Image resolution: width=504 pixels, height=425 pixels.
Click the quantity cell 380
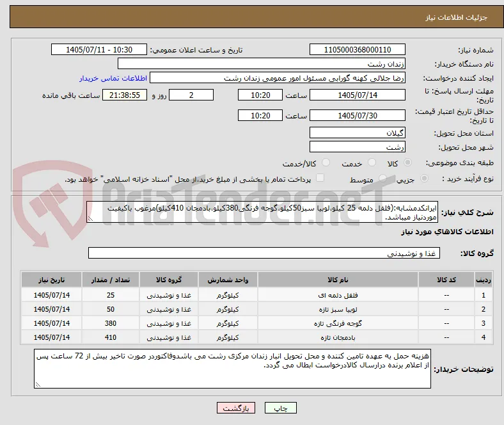(111, 323)
